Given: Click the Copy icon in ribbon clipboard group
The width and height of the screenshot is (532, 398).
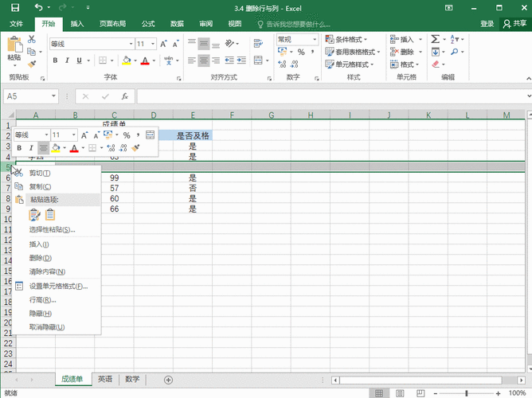Looking at the screenshot, I should (x=31, y=52).
